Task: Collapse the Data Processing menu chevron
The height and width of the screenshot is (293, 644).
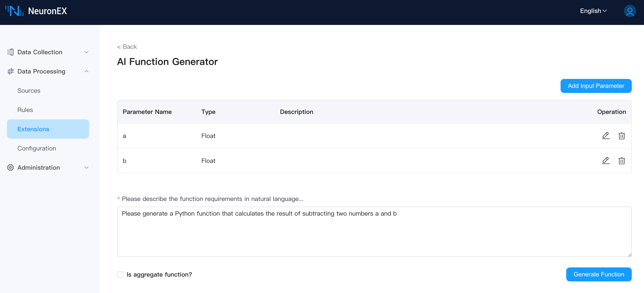Action: [87, 71]
